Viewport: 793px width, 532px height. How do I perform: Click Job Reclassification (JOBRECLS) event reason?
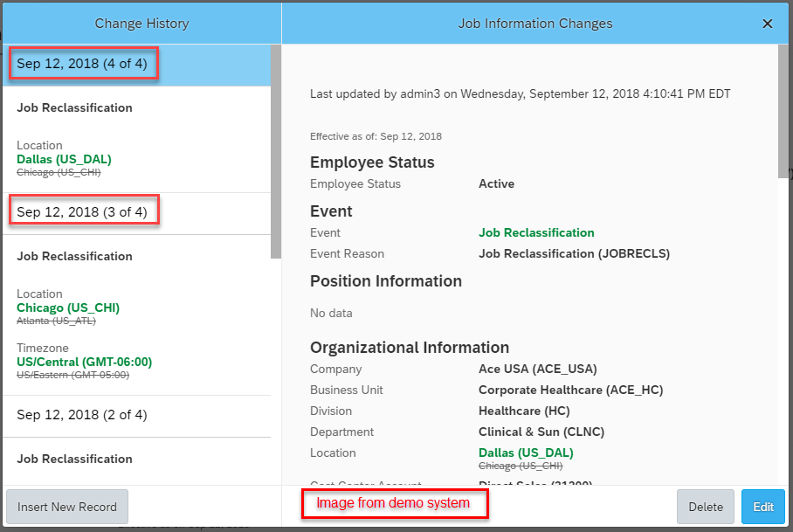pyautogui.click(x=575, y=254)
